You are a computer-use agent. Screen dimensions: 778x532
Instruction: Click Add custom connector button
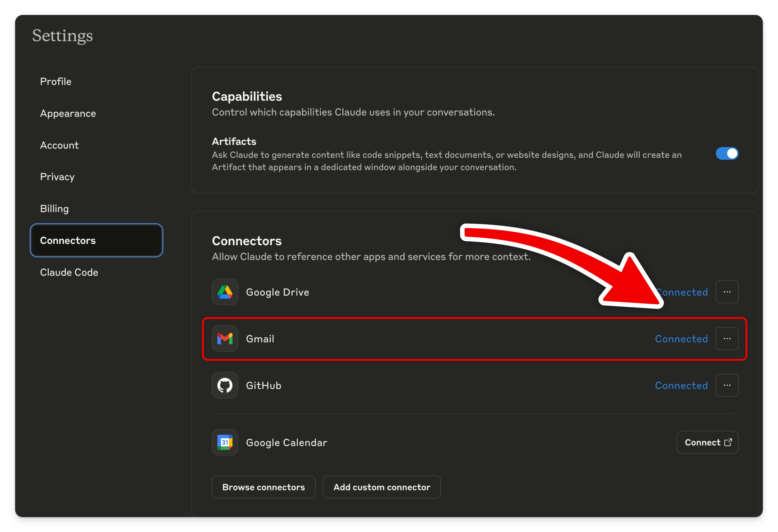[382, 487]
